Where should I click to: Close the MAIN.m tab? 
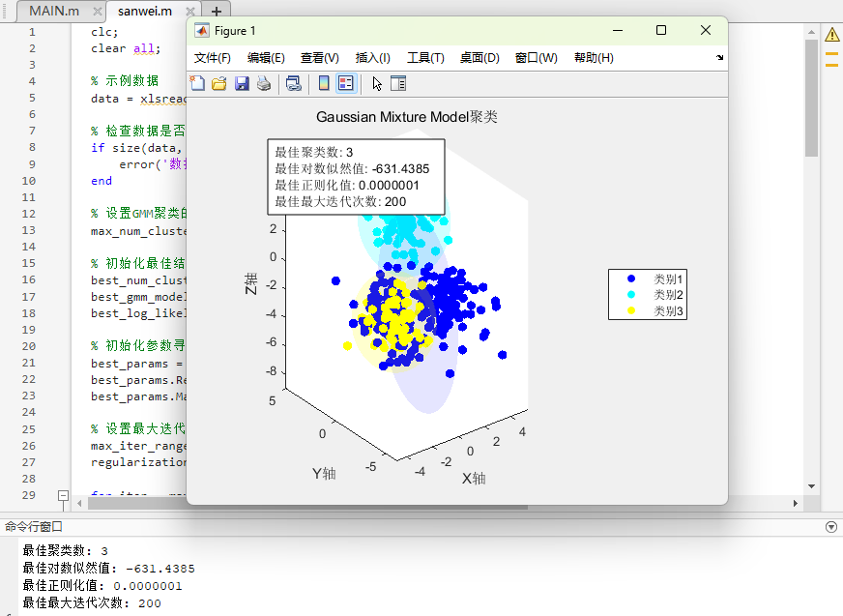(x=98, y=12)
